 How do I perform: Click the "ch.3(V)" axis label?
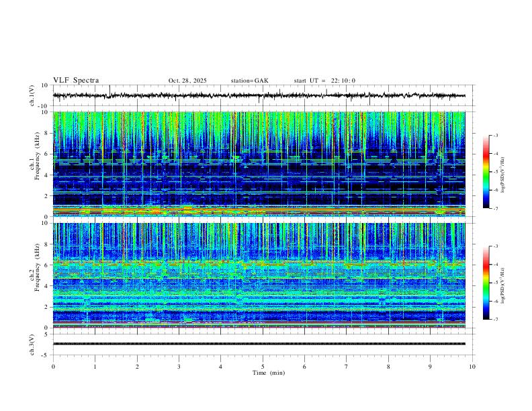point(32,345)
